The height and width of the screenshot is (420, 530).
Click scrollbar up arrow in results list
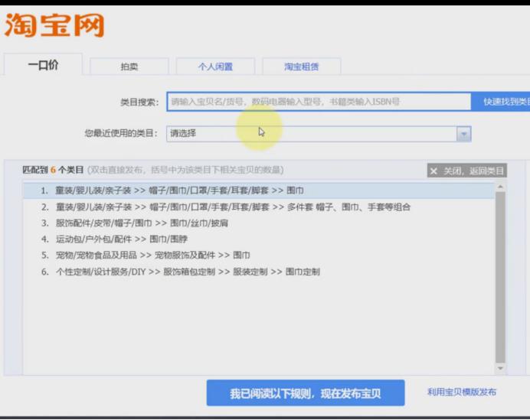[501, 187]
